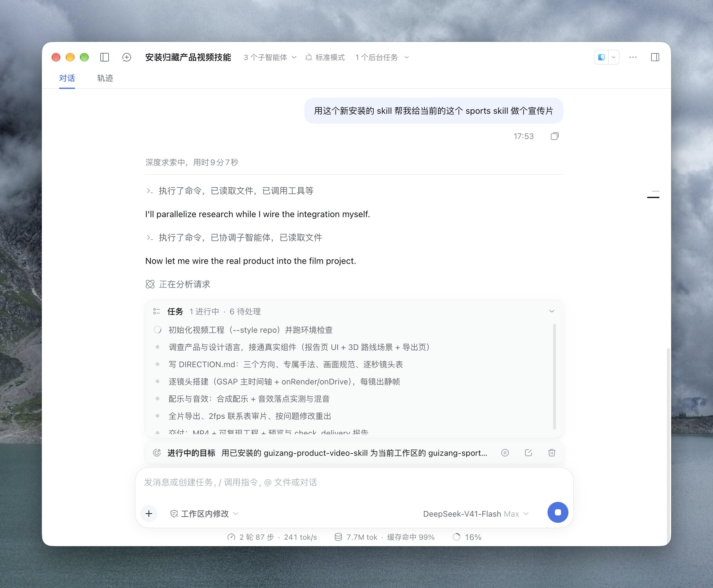Select the 对话 tab
This screenshot has height=588, width=713.
click(x=67, y=78)
